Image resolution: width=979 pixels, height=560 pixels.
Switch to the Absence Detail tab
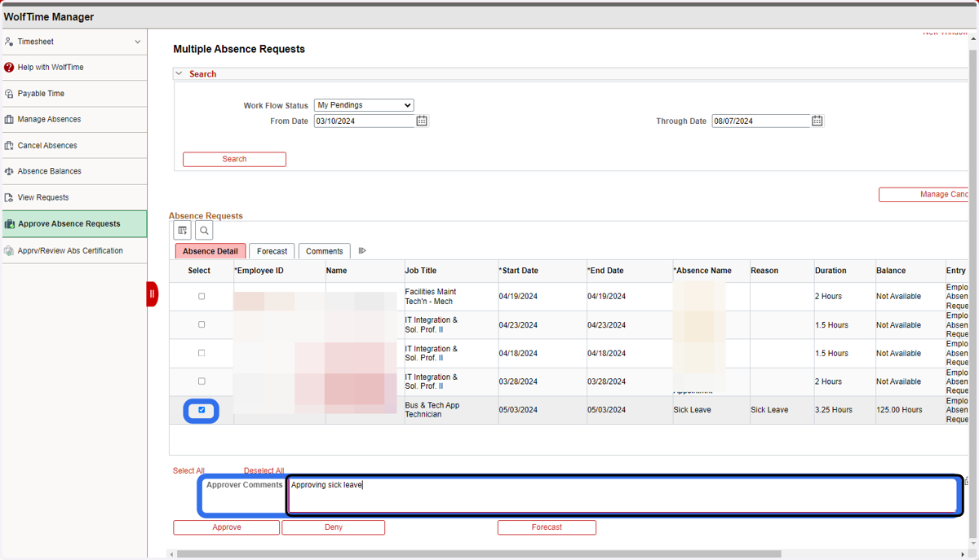(x=210, y=251)
